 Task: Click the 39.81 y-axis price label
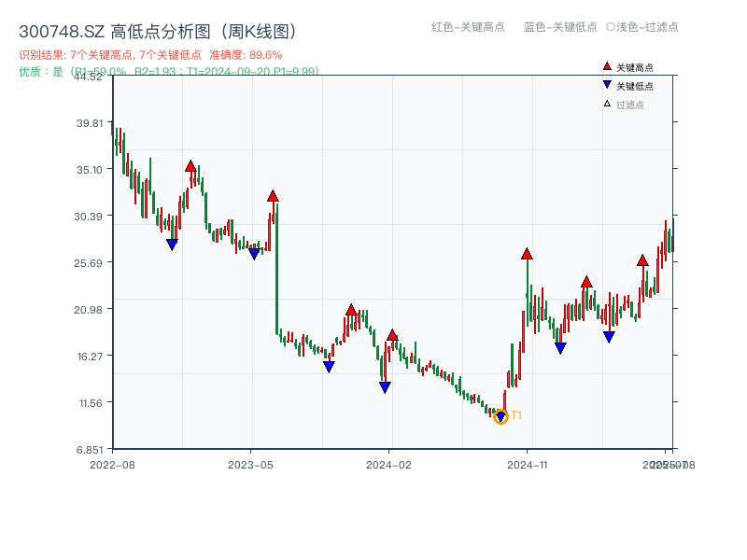(x=90, y=123)
